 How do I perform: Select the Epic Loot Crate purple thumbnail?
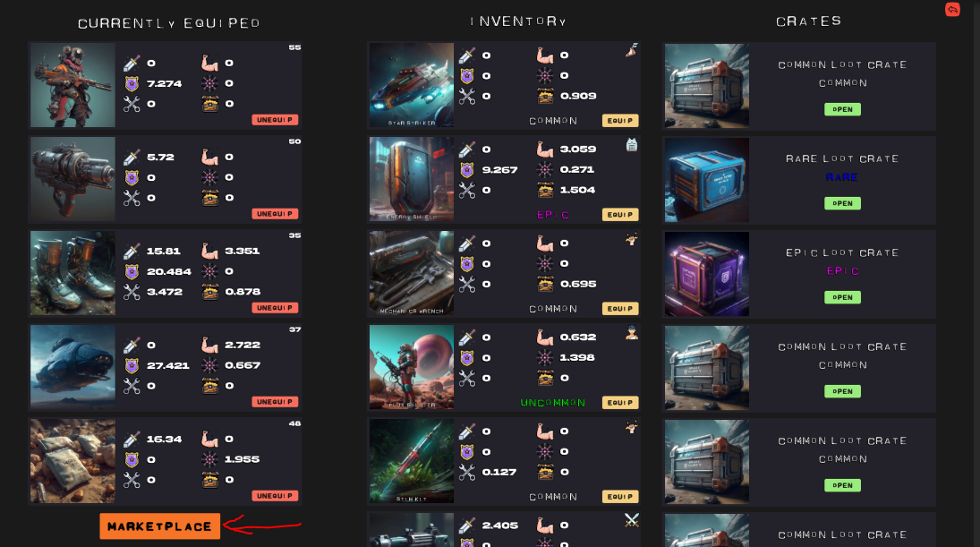tap(707, 274)
